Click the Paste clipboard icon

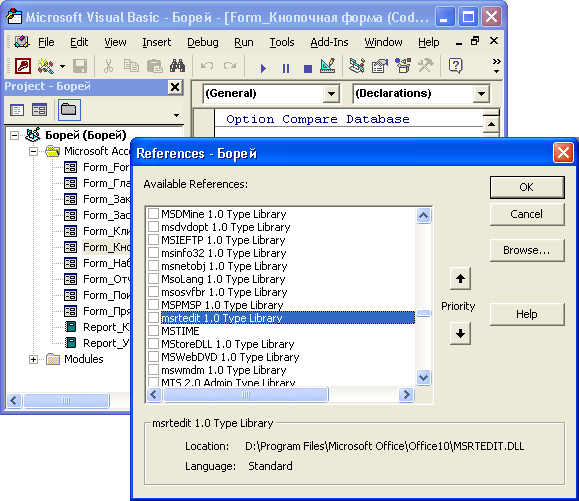tap(154, 66)
